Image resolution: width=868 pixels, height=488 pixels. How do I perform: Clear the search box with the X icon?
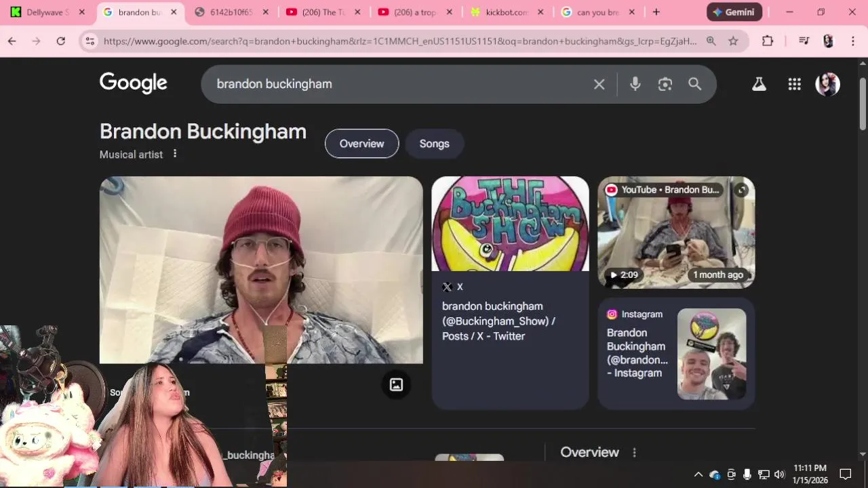(599, 84)
